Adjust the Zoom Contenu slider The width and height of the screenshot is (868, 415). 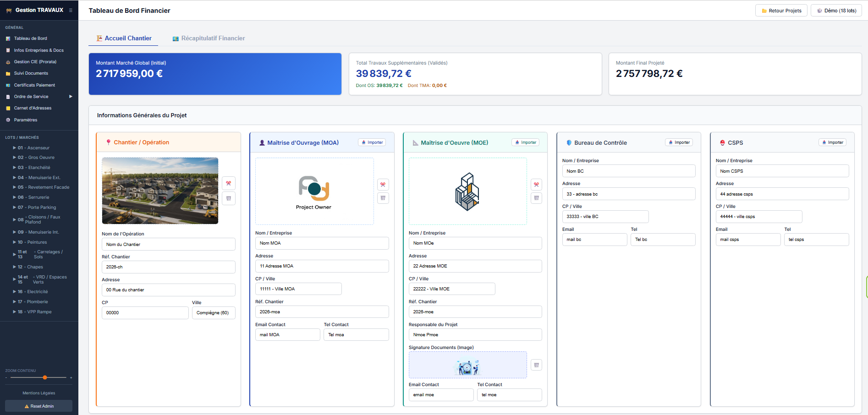pos(45,377)
